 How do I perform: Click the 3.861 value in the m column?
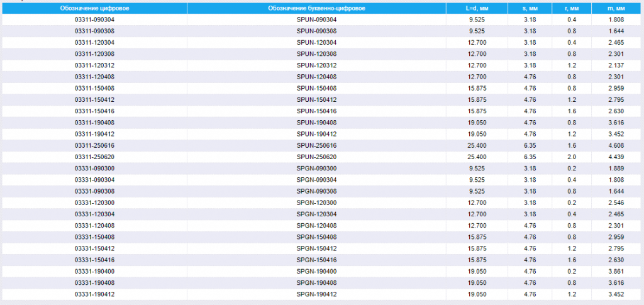pyautogui.click(x=616, y=272)
